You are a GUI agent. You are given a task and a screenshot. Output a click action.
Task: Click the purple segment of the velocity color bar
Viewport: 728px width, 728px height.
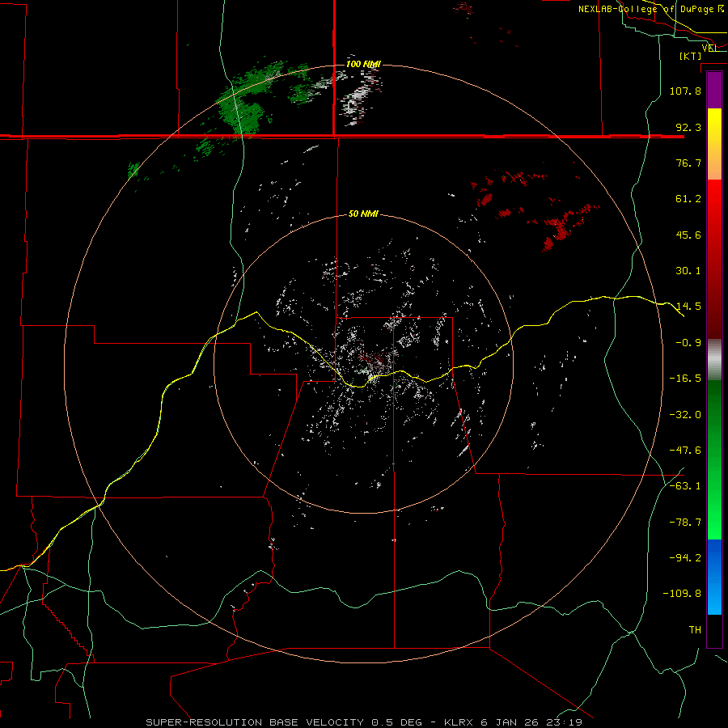point(714,90)
